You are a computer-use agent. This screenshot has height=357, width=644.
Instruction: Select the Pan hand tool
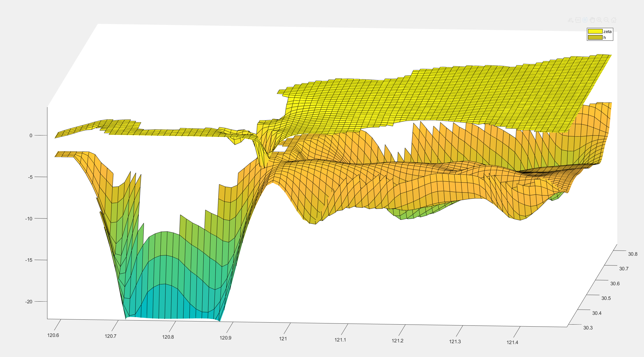pos(592,20)
